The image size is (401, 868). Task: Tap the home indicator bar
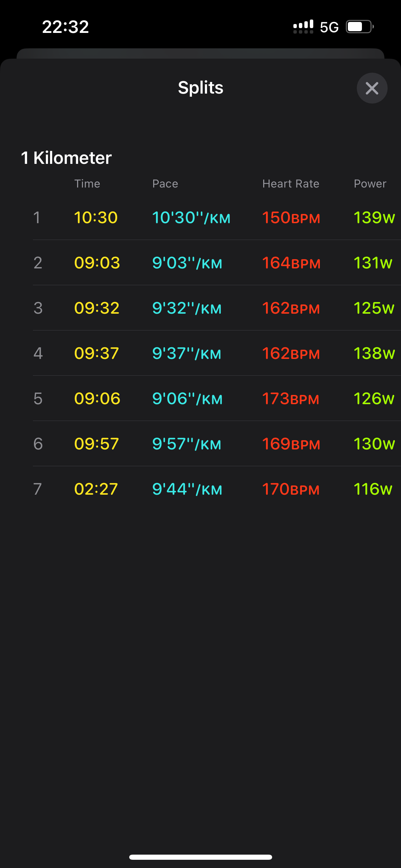(x=200, y=857)
